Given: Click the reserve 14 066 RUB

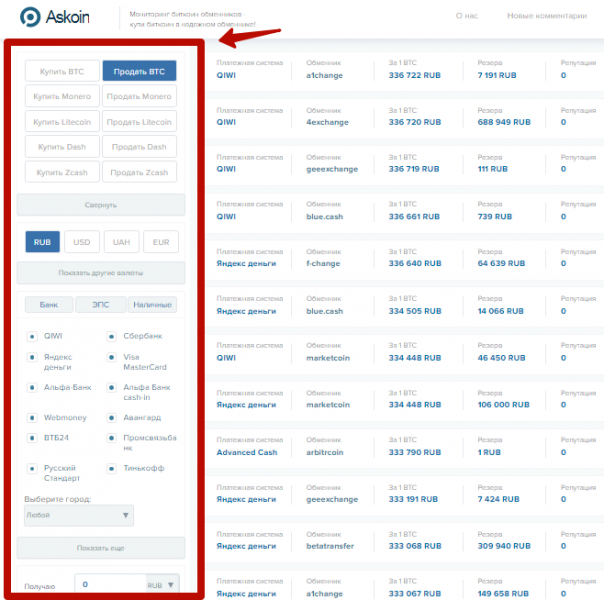Looking at the screenshot, I should pyautogui.click(x=500, y=311).
